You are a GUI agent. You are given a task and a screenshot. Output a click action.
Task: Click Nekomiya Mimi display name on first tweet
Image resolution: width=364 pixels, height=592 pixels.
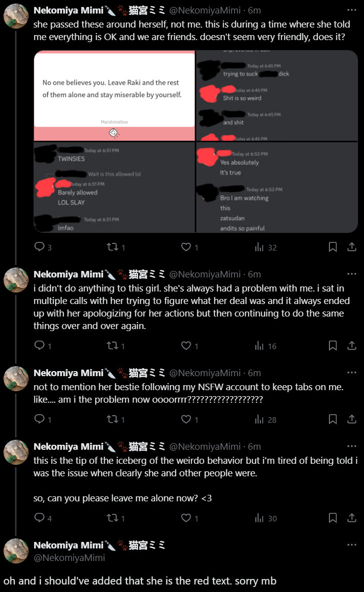(x=69, y=10)
